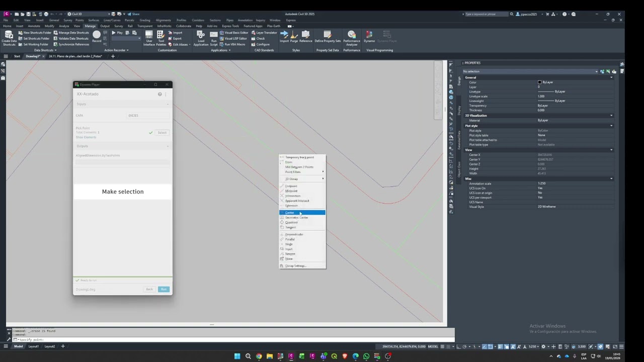Screen dimensions: 644x362
Task: Run the CAD Standards Check tool
Action: coord(258,38)
